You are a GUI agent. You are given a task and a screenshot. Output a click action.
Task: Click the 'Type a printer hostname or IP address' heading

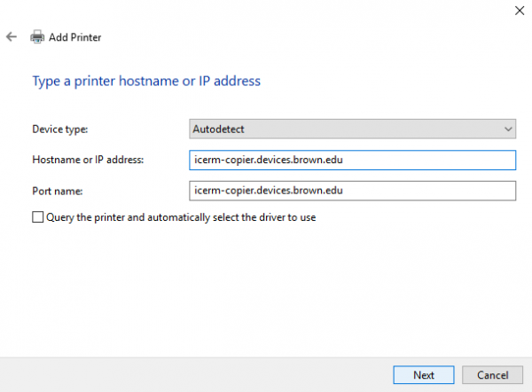[146, 81]
